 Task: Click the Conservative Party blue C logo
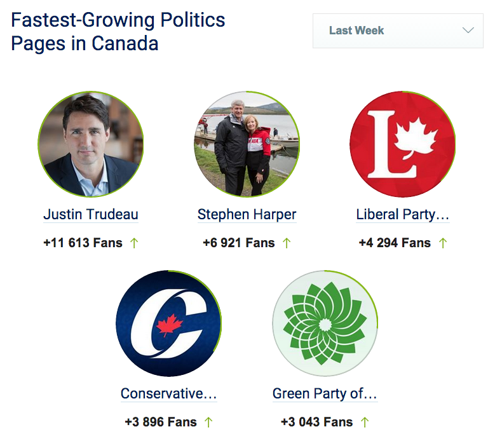click(x=169, y=323)
